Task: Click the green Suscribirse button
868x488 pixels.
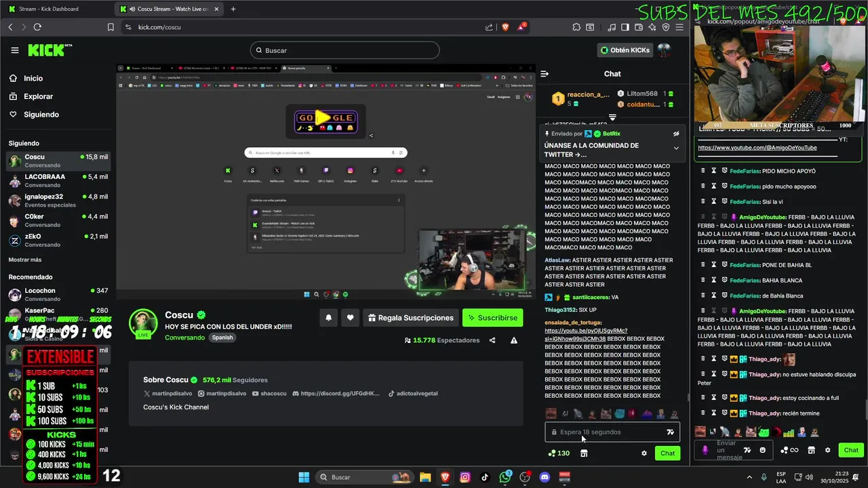Action: point(493,318)
